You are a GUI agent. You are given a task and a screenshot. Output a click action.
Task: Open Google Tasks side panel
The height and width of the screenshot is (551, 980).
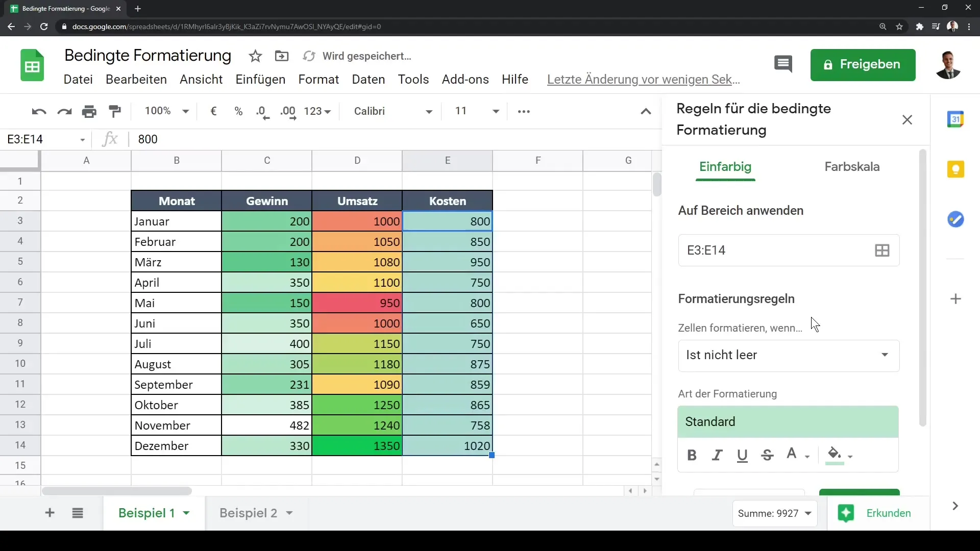[955, 219]
